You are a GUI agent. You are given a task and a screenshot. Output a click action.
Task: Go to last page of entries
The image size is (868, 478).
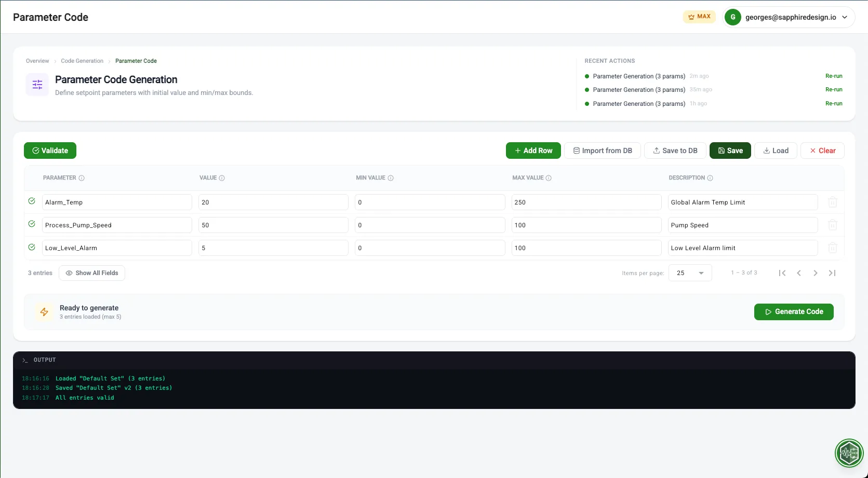coord(832,273)
